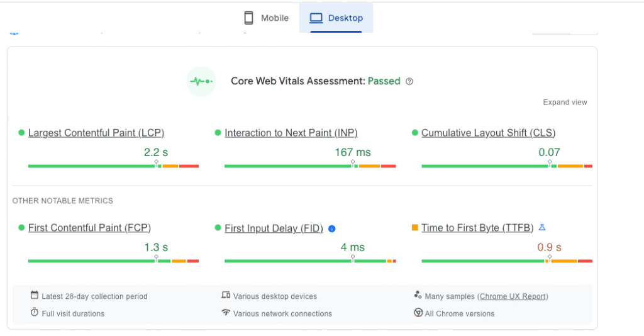Click the Core Web Vitals pulse icon
The image size is (644, 336).
tap(201, 81)
